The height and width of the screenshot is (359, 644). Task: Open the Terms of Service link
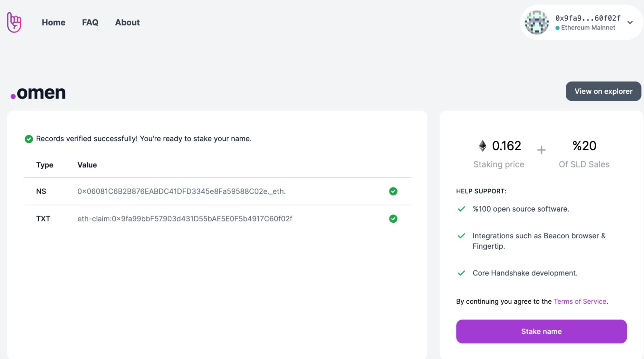click(580, 301)
